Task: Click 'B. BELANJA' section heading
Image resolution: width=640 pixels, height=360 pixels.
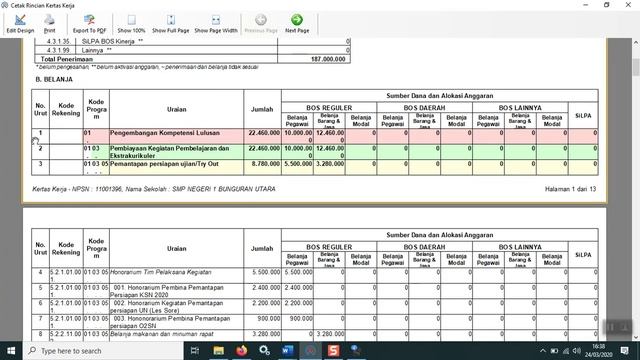Action: tap(54, 79)
